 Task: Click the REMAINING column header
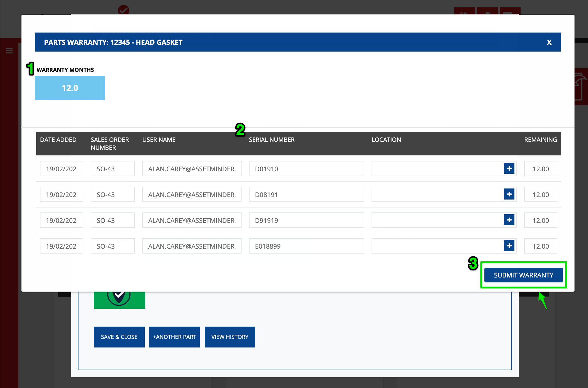click(540, 140)
